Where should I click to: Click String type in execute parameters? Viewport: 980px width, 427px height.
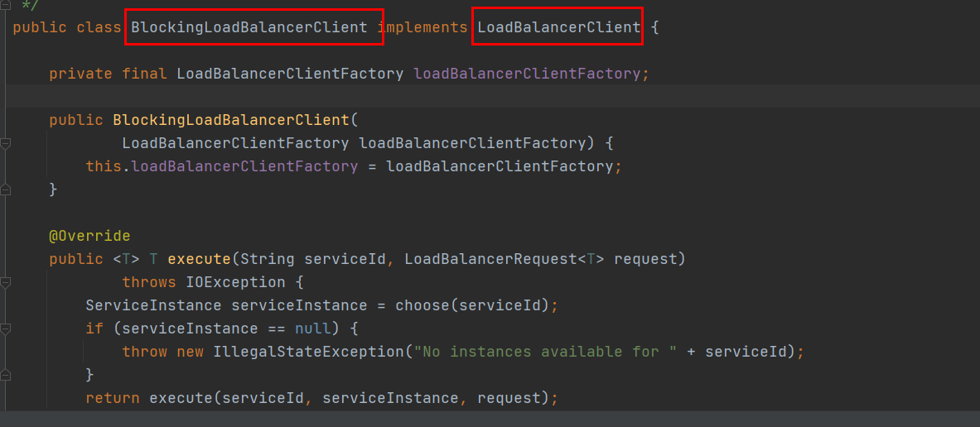[268, 259]
